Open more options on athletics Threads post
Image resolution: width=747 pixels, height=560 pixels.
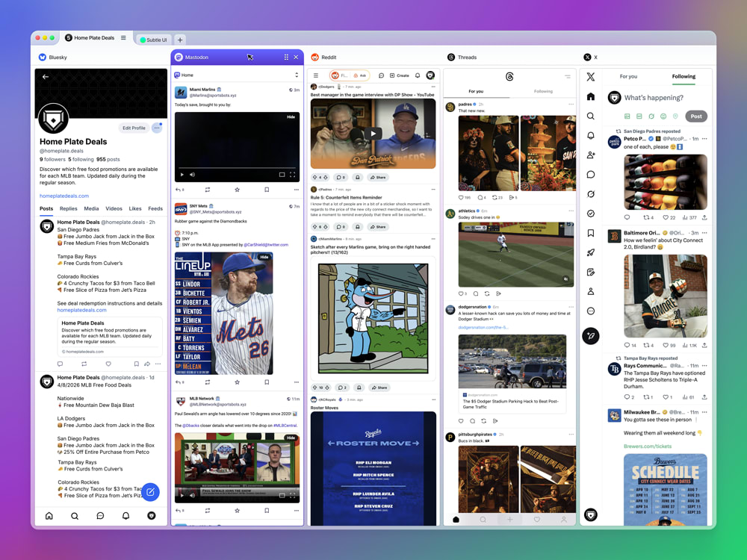(571, 211)
